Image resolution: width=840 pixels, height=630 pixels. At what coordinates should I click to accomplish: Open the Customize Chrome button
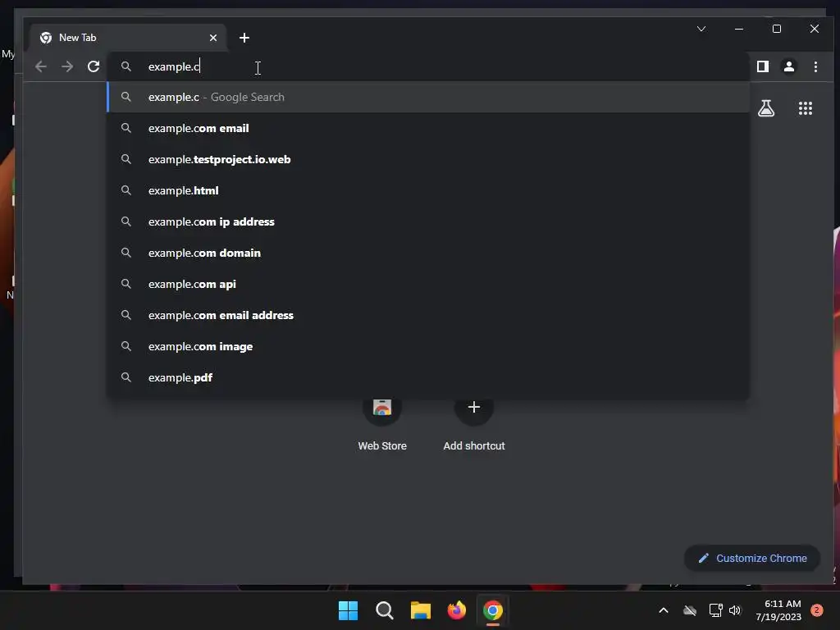(752, 558)
